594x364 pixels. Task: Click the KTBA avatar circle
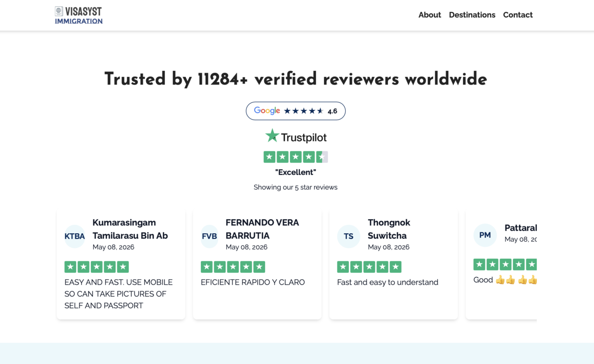[x=75, y=236]
